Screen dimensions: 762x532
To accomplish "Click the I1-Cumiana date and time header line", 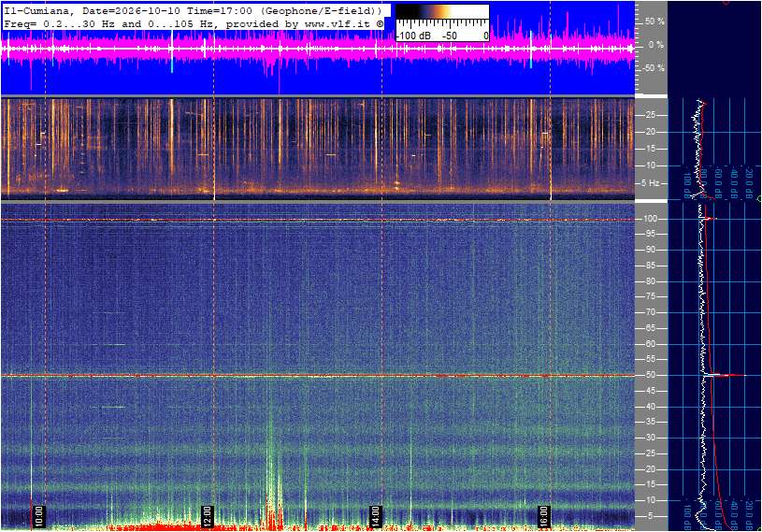I will click(192, 10).
